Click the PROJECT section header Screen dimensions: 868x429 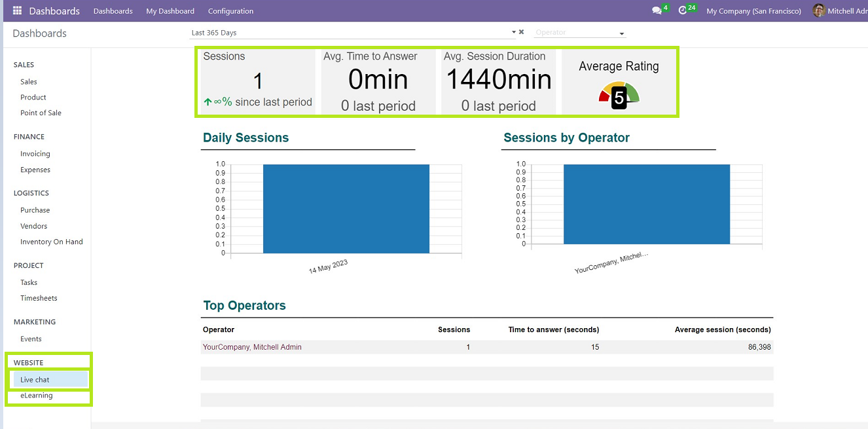[29, 265]
